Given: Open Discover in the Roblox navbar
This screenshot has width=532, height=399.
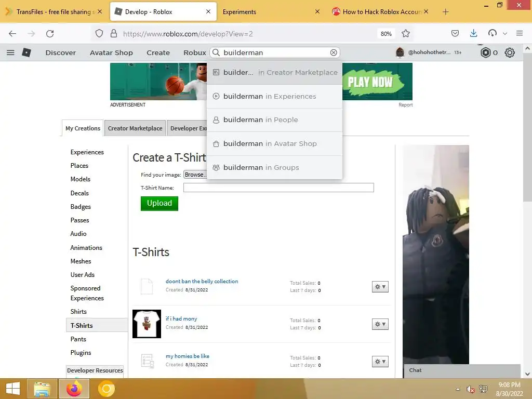Looking at the screenshot, I should click(x=61, y=52).
